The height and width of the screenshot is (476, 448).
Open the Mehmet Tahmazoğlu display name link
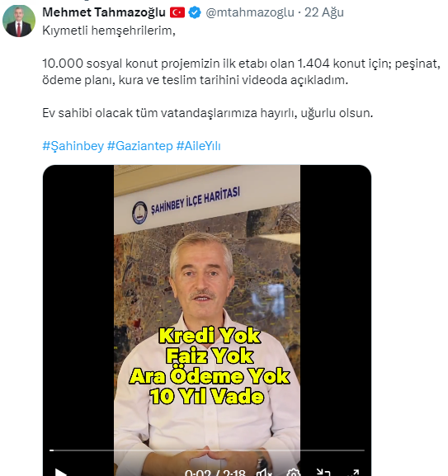coord(104,12)
